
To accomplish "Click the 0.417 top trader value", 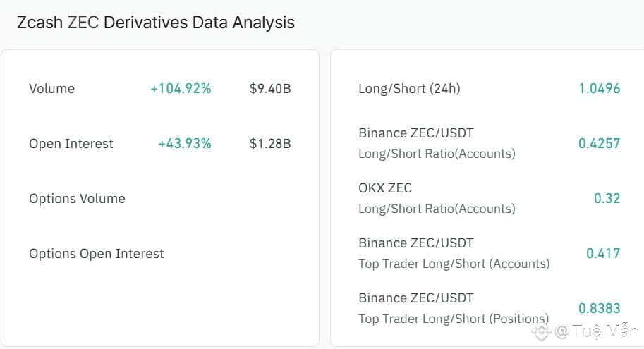I will coord(603,254).
